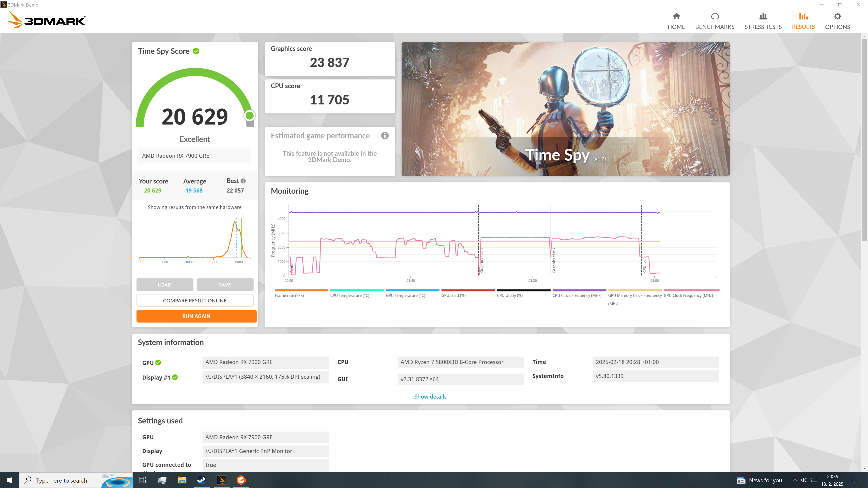868x488 pixels.
Task: Toggle the Frame rate (FPS) chart series
Action: point(289,295)
